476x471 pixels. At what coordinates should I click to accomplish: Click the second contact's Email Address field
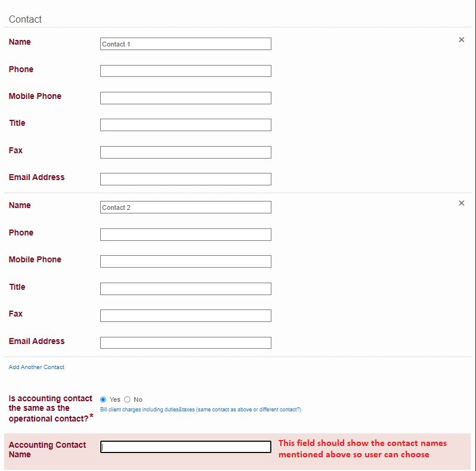[x=186, y=343]
